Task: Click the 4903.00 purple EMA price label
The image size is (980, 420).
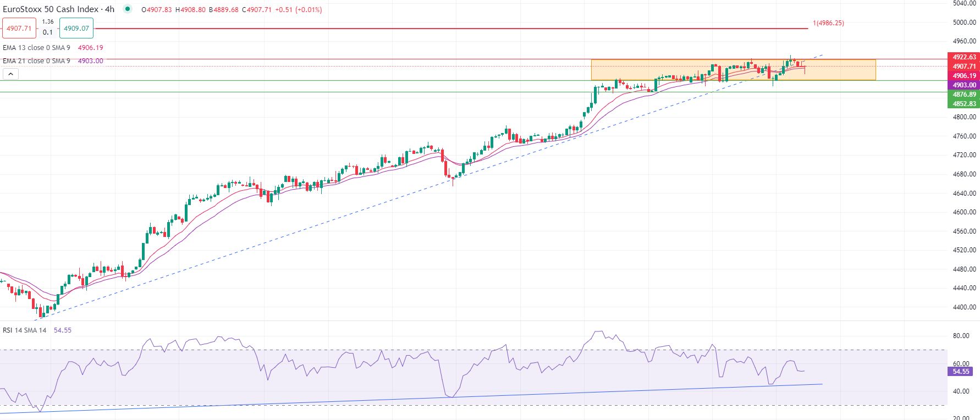Action: point(964,85)
